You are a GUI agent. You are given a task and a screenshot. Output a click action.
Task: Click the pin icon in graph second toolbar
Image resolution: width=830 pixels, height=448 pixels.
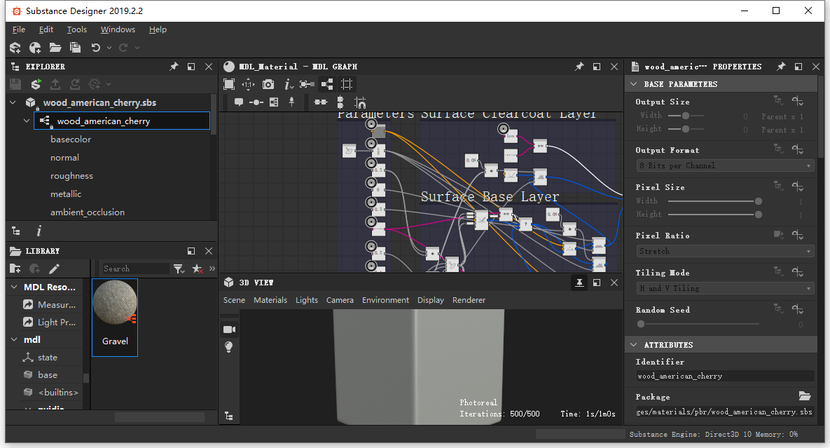[291, 102]
